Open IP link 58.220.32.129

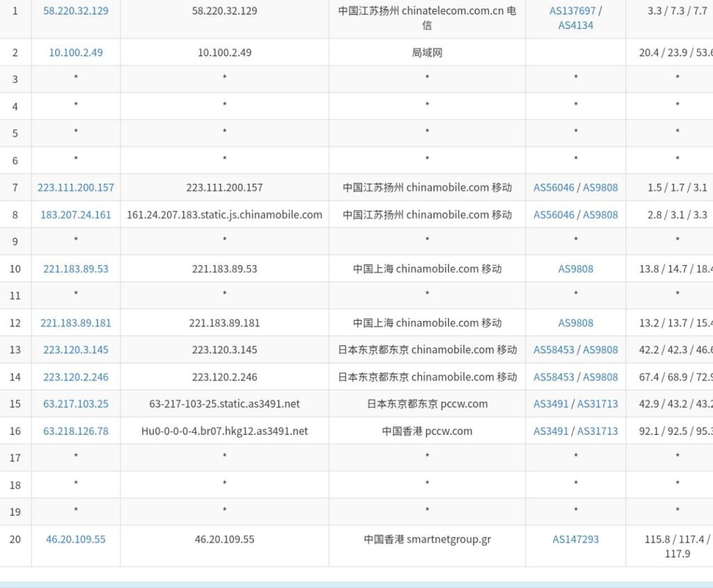(x=75, y=11)
